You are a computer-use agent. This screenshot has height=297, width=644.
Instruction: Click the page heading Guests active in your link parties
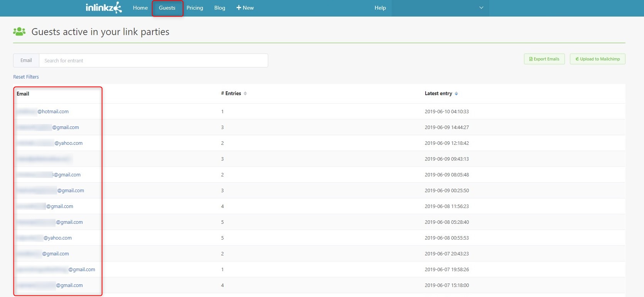(100, 32)
